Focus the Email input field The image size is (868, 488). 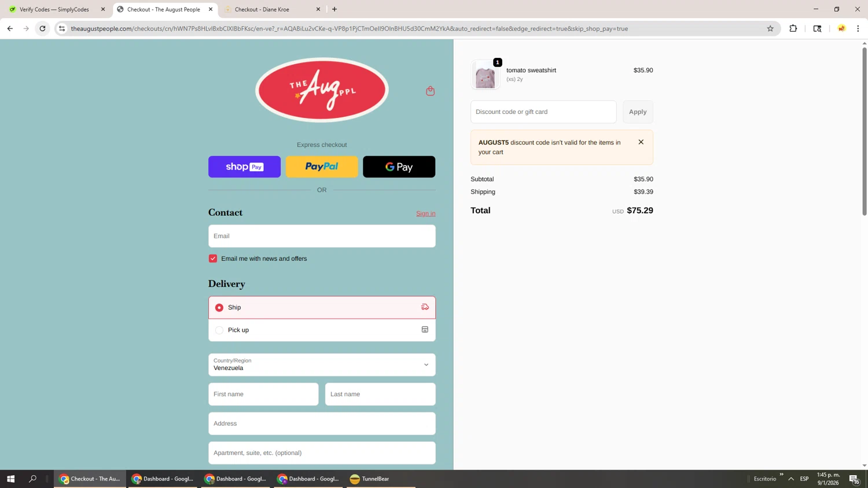tap(322, 236)
